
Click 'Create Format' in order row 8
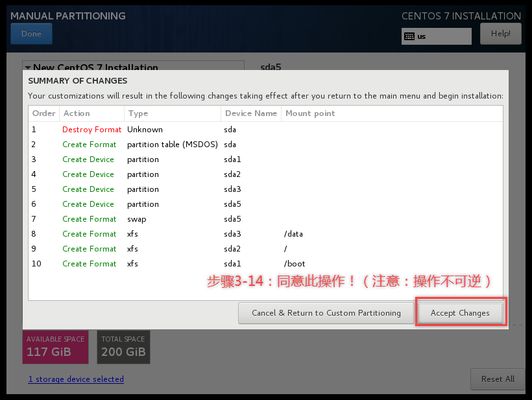pyautogui.click(x=90, y=234)
